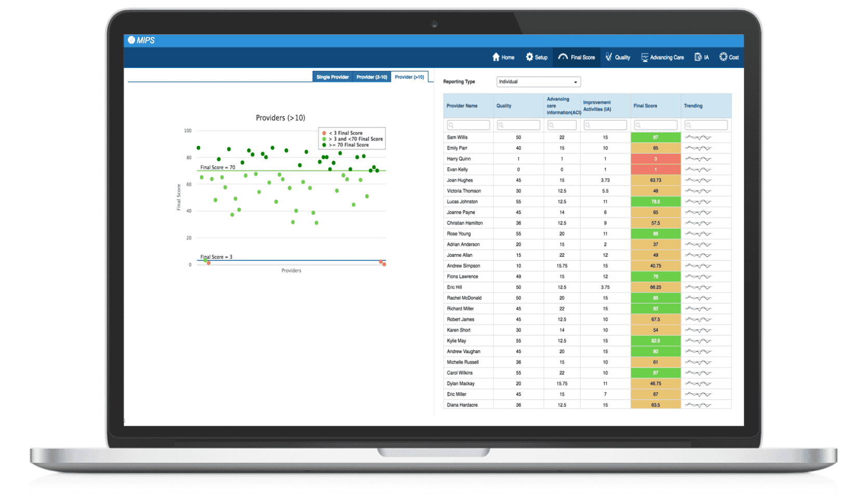Image resolution: width=868 pixels, height=499 pixels.
Task: Click Lucas Johnston trending sparkline
Action: coord(698,202)
